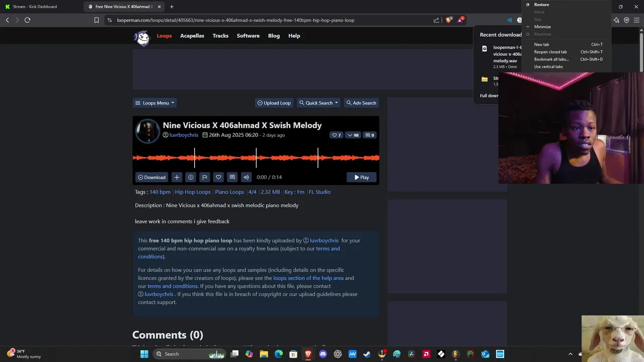Click luvrboychris link under the title
The width and height of the screenshot is (644, 362).
(184, 135)
